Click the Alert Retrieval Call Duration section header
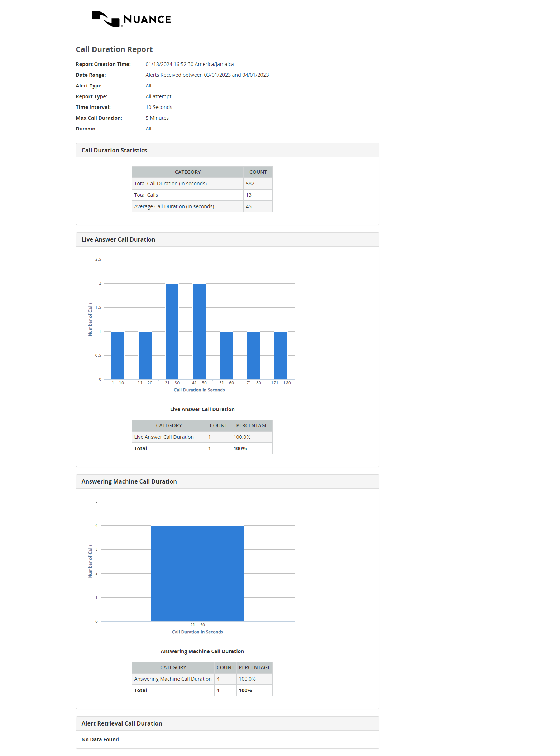The image size is (560, 756). click(x=122, y=723)
